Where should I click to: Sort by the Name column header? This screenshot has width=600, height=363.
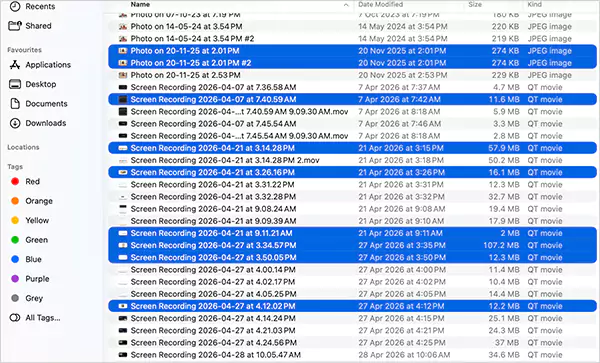click(x=140, y=5)
